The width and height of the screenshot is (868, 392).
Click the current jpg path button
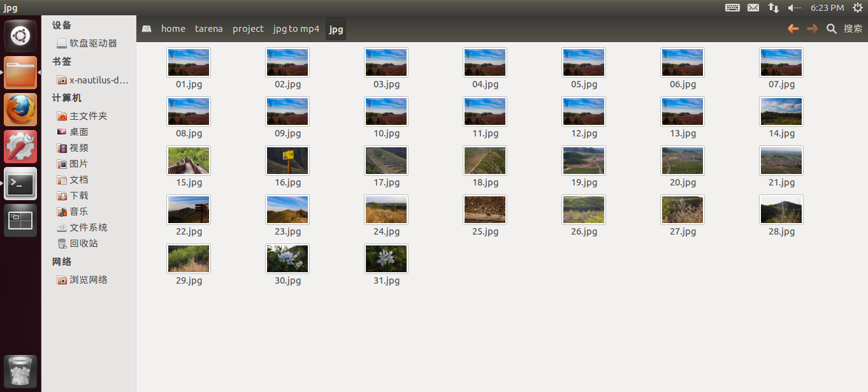[336, 29]
